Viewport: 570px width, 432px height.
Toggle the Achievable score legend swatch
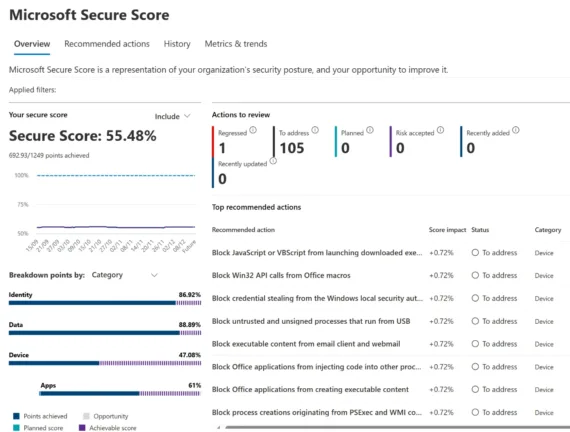click(82, 428)
